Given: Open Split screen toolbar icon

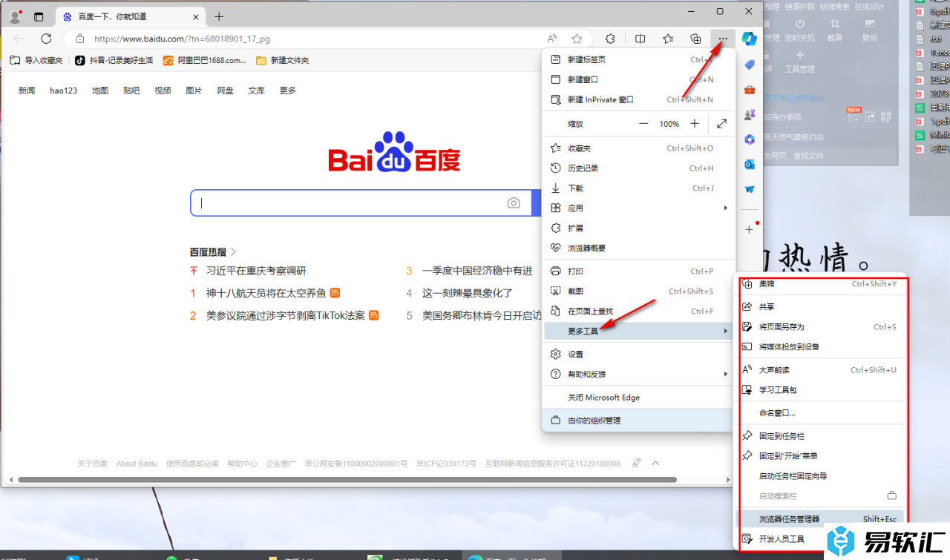Looking at the screenshot, I should pos(641,39).
